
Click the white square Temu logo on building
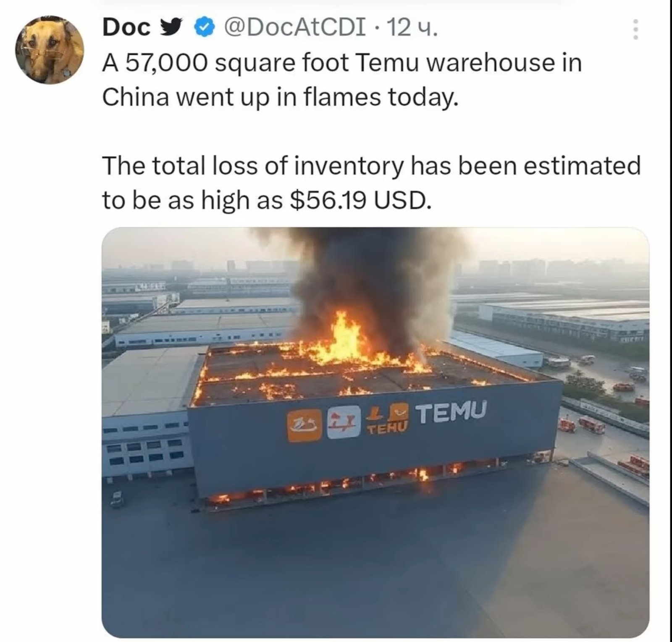coord(344,422)
